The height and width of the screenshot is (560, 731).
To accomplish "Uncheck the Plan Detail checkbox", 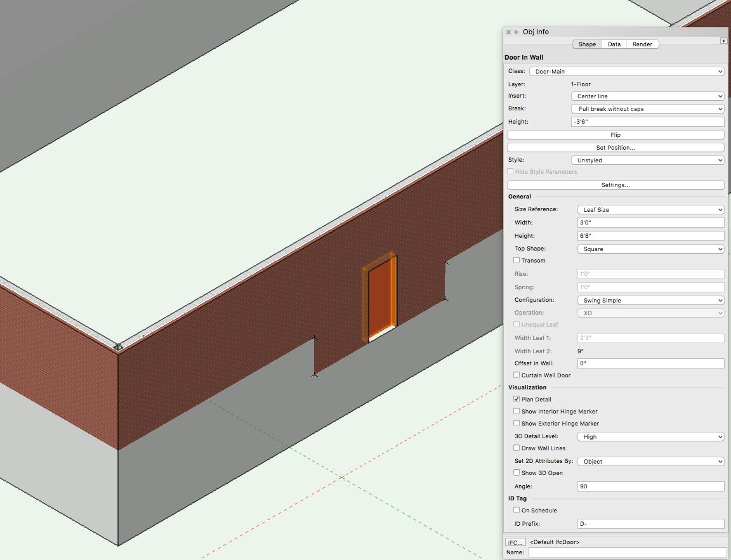I will [x=517, y=400].
